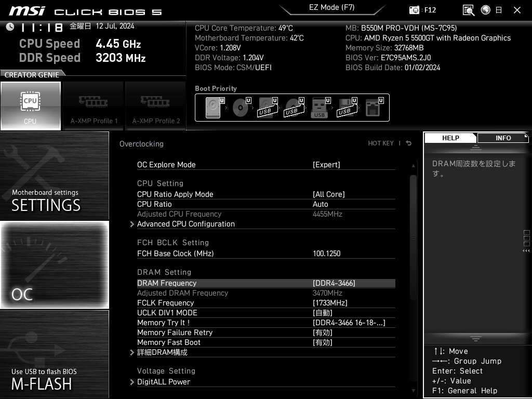Viewport: 532px width, 399px height.
Task: Open the SETTINGS motherboard section
Action: click(x=54, y=176)
